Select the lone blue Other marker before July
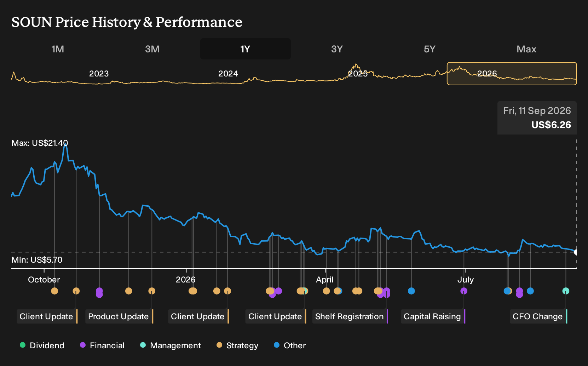 [411, 291]
